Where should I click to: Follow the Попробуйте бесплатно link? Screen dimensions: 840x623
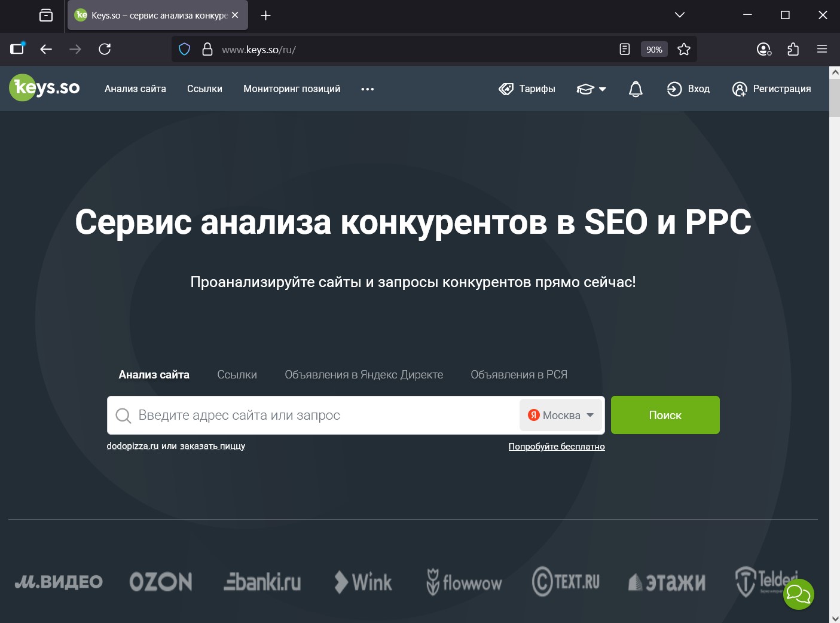click(x=556, y=446)
